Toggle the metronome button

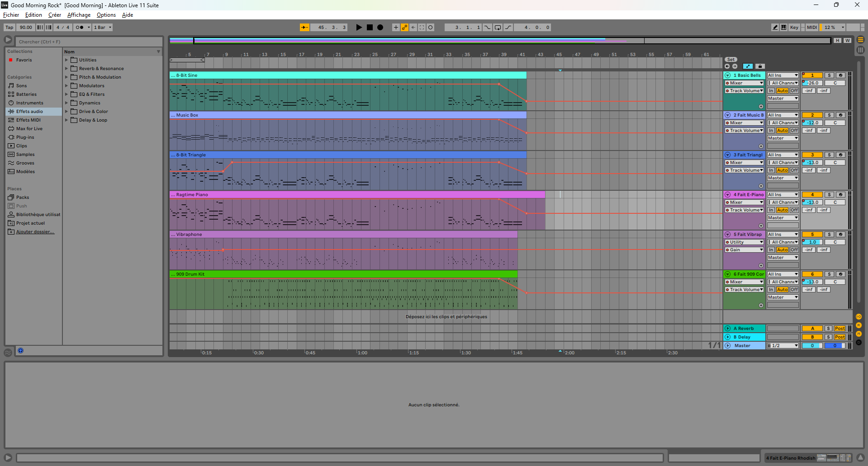pyautogui.click(x=80, y=28)
